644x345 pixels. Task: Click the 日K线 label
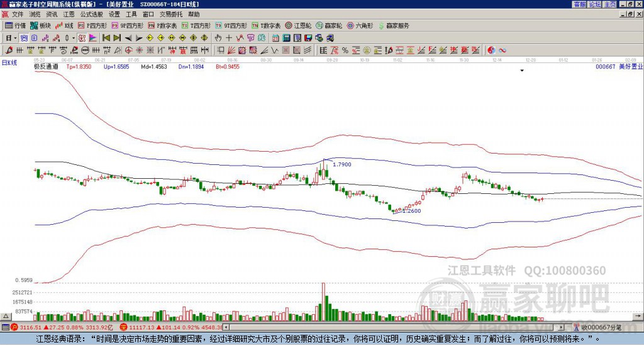point(9,63)
